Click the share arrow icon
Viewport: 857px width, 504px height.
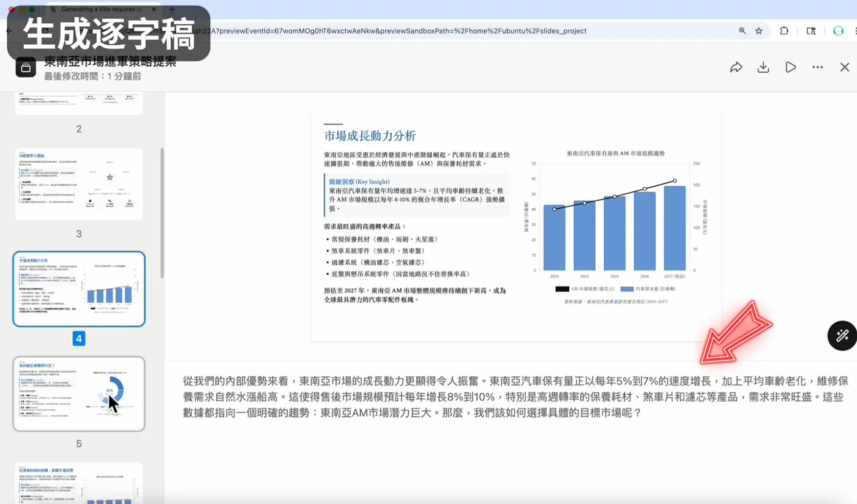736,67
